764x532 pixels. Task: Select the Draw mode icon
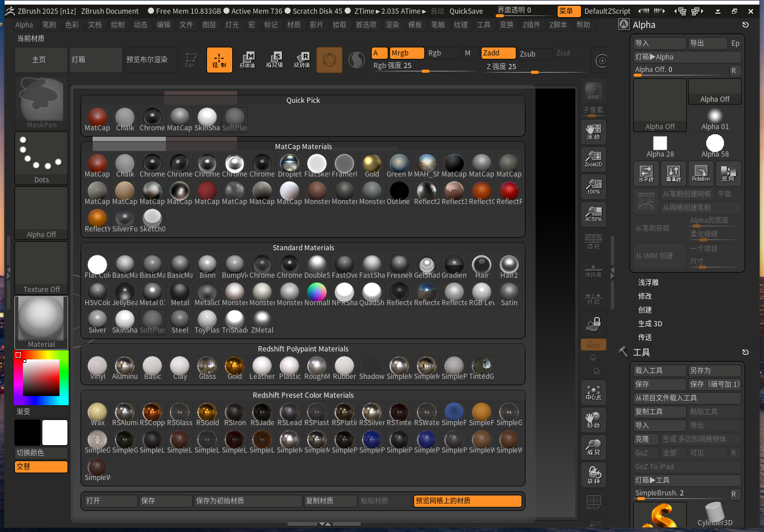coord(219,60)
